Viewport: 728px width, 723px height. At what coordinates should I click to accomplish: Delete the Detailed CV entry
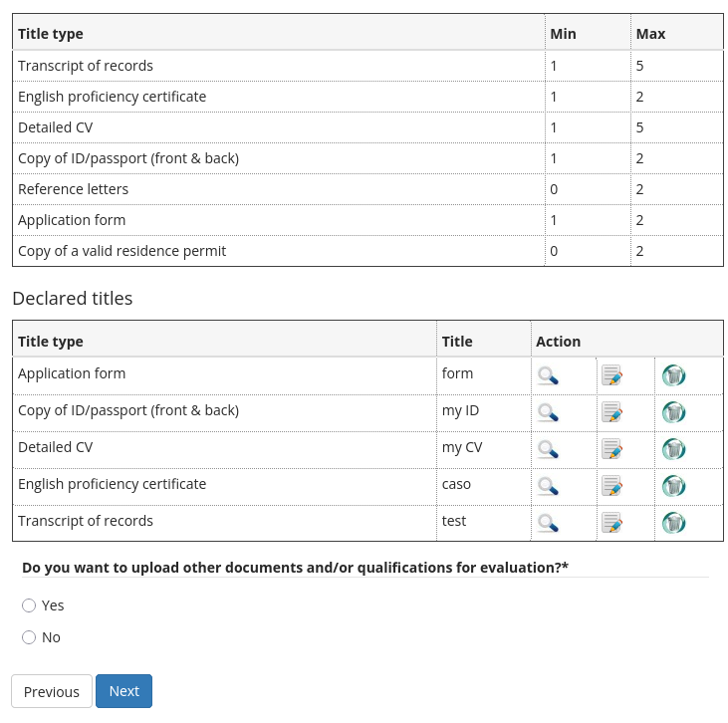pos(674,449)
